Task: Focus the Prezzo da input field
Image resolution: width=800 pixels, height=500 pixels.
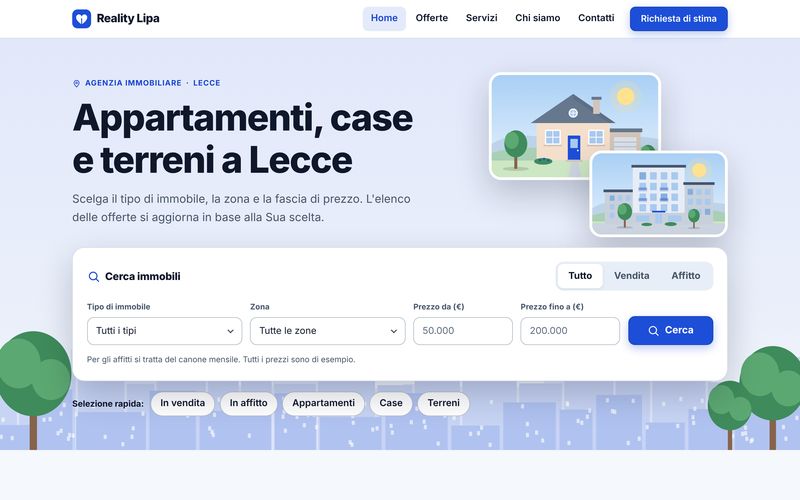Action: coord(463,331)
